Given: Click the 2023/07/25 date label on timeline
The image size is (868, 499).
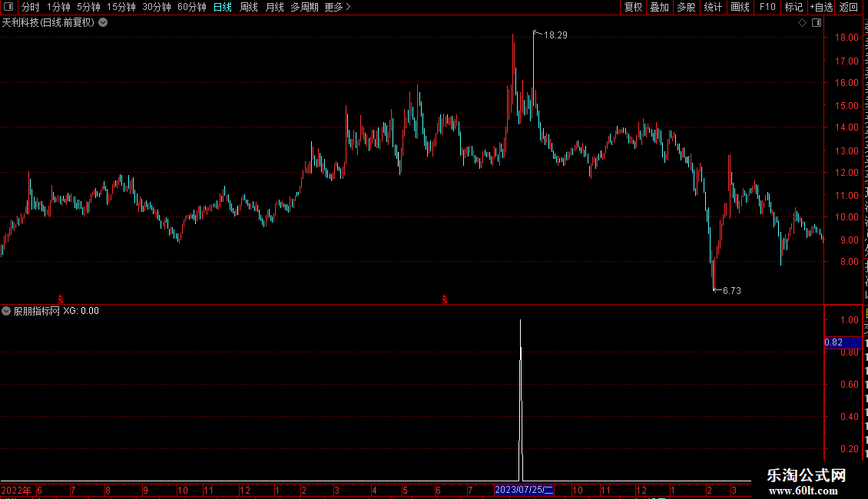Looking at the screenshot, I should pyautogui.click(x=524, y=490).
